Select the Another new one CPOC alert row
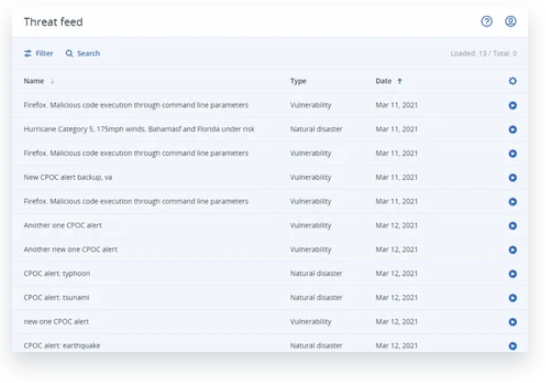Image resolution: width=546 pixels, height=383 pixels. tap(270, 249)
